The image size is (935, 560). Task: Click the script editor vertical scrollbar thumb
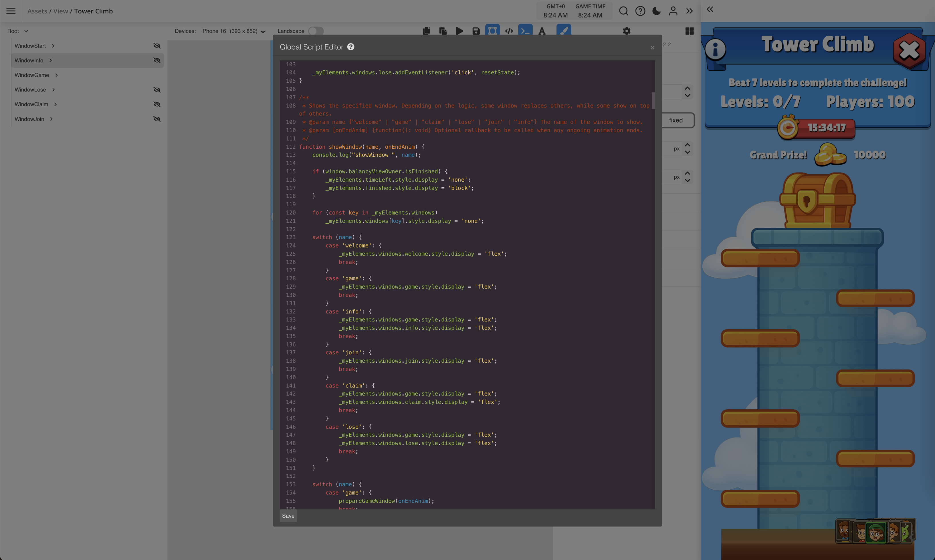(653, 100)
